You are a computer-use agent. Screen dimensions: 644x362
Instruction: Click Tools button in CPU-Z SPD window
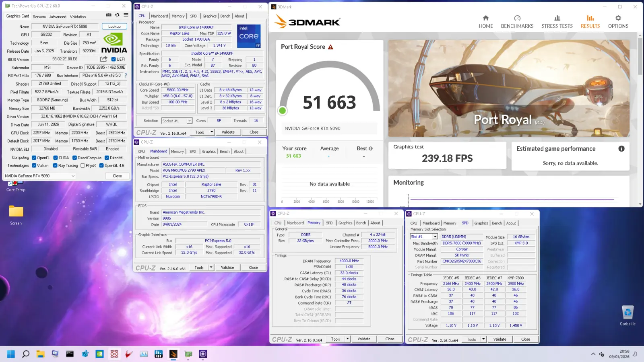(471, 339)
